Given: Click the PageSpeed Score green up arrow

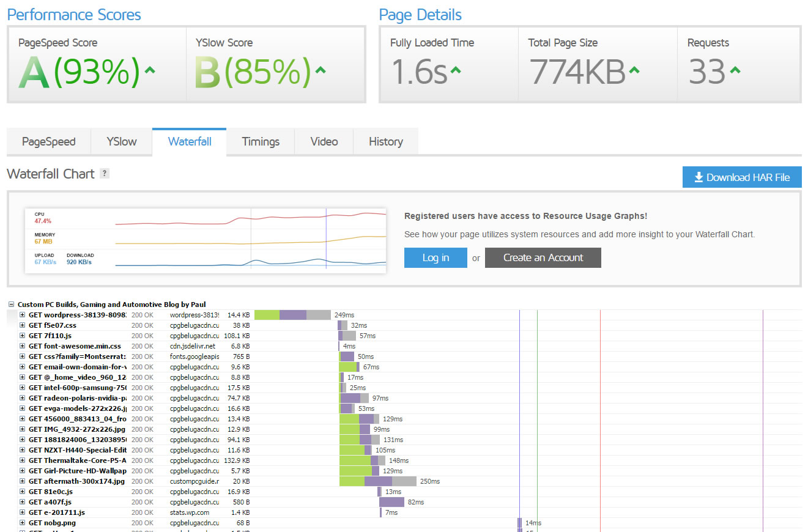Looking at the screenshot, I should tap(150, 70).
